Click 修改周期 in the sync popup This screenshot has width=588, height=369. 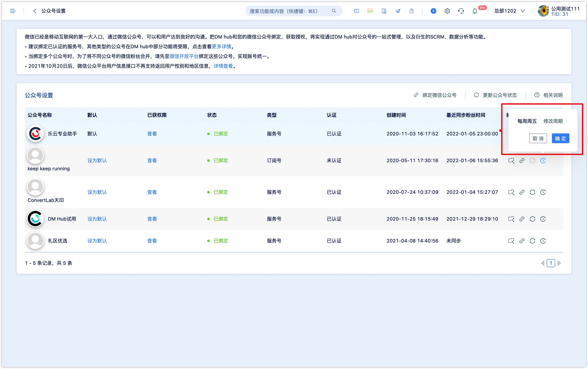pyautogui.click(x=553, y=121)
